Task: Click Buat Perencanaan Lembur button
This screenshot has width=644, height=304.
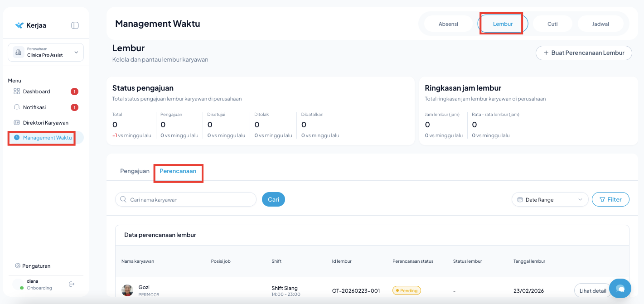Action: click(x=584, y=53)
